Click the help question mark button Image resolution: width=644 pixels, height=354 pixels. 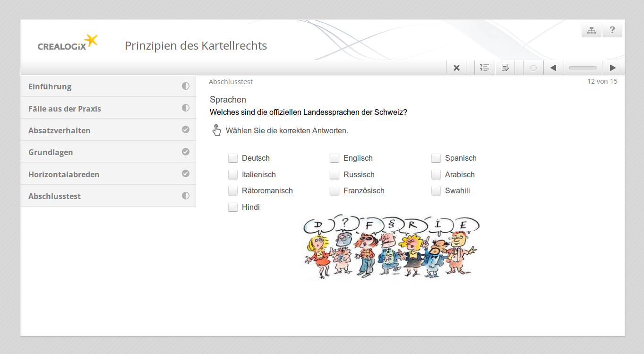click(x=612, y=30)
